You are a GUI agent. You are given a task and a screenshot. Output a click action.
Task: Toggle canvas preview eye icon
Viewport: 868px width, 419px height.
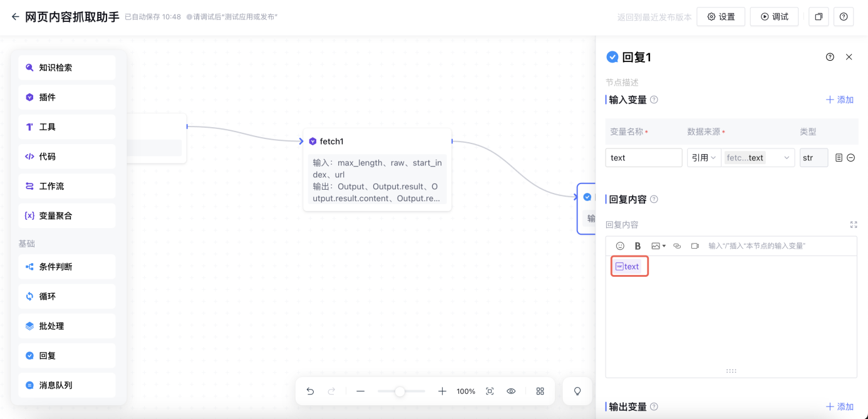click(x=511, y=391)
